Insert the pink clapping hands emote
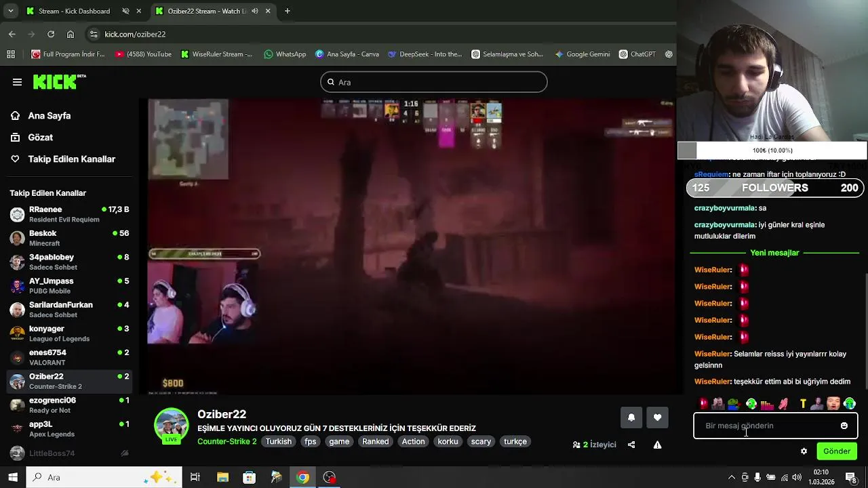868x488 pixels. pyautogui.click(x=783, y=404)
